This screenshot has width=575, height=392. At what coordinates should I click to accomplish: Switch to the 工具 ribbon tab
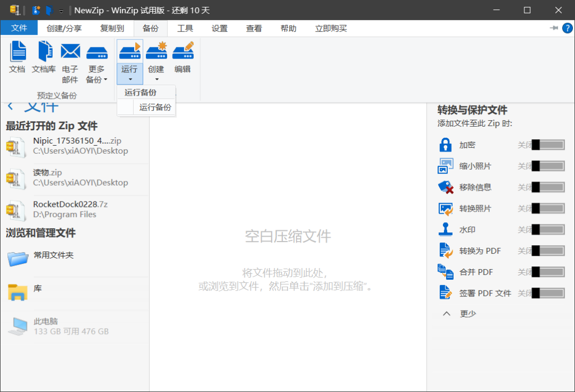[185, 29]
